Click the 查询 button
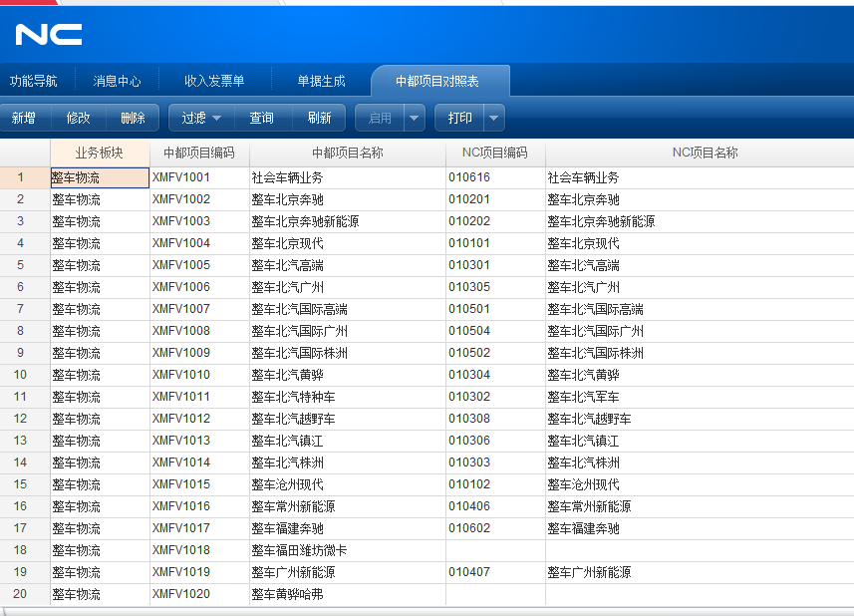The width and height of the screenshot is (854, 616). (x=261, y=118)
